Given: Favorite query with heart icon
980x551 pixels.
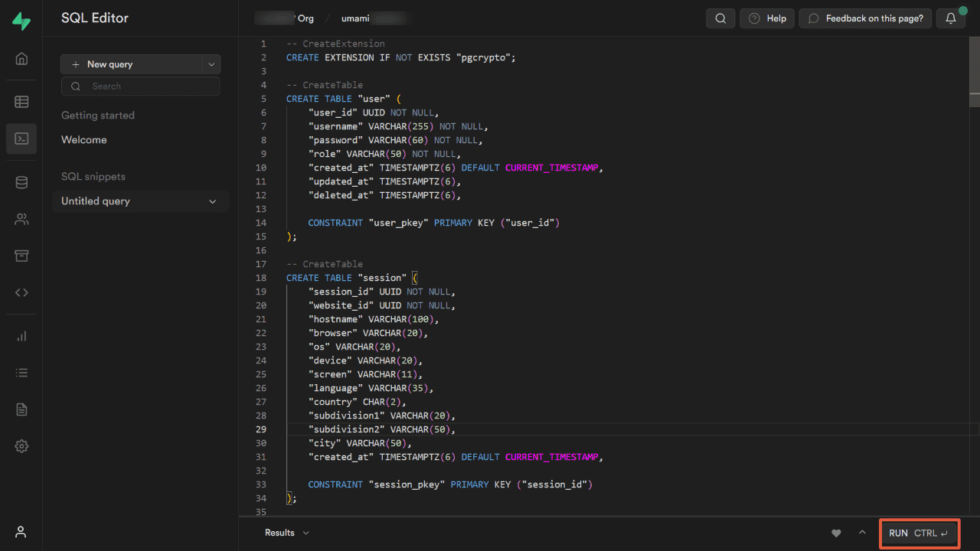Looking at the screenshot, I should coord(836,533).
